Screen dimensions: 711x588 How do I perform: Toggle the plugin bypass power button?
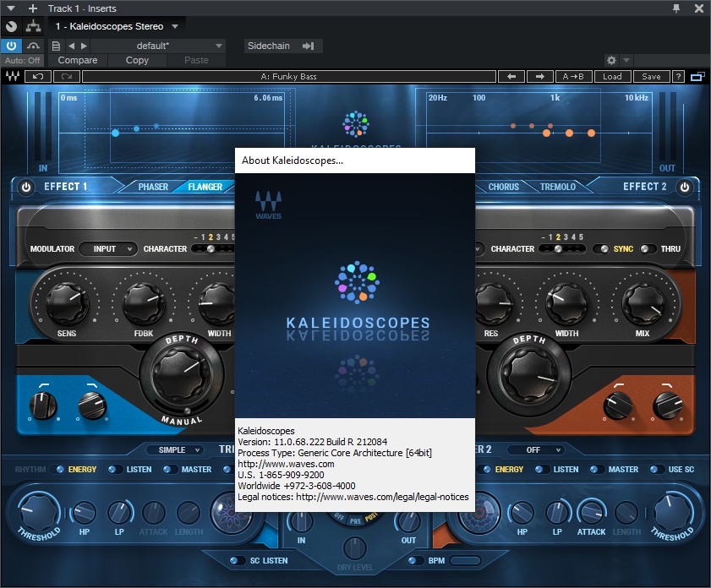(x=11, y=46)
